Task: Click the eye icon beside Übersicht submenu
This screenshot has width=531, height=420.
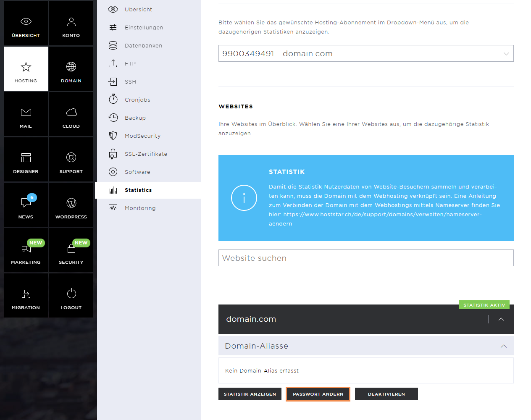Action: click(113, 9)
